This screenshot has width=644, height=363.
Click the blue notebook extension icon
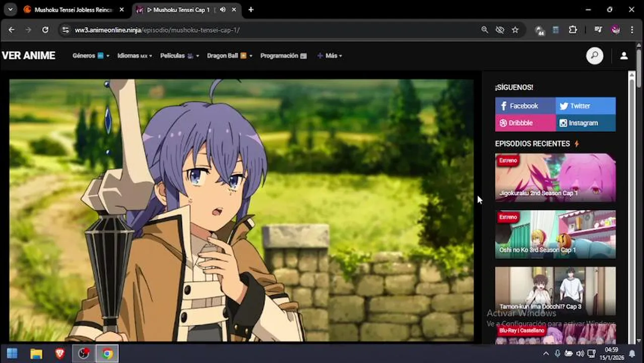click(556, 30)
